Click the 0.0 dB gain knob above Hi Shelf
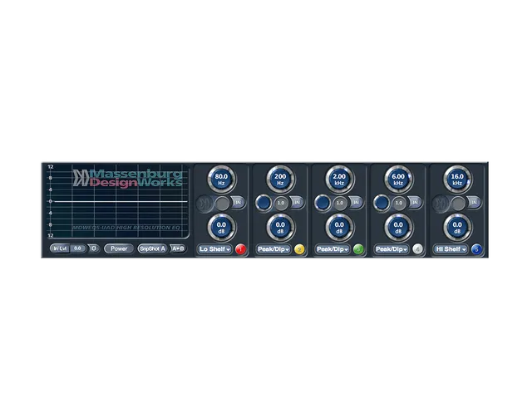Screen dimensions: 532x418 [x=457, y=228]
